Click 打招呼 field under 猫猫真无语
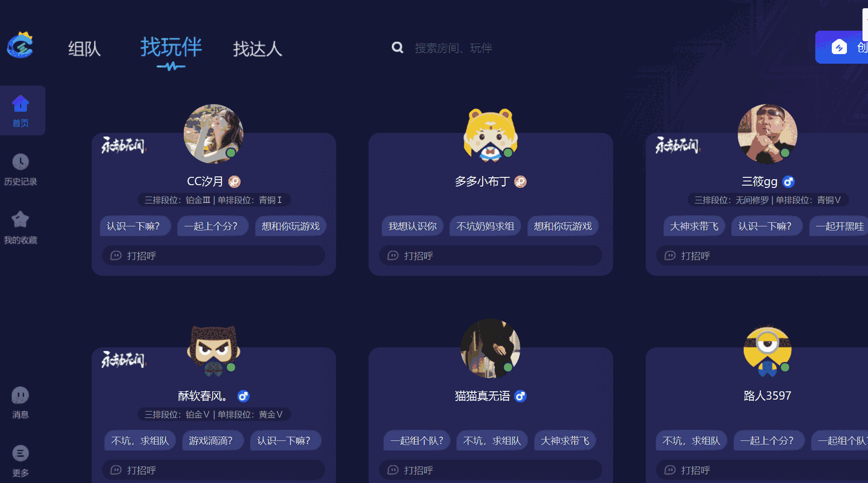This screenshot has width=868, height=483. pyautogui.click(x=490, y=470)
